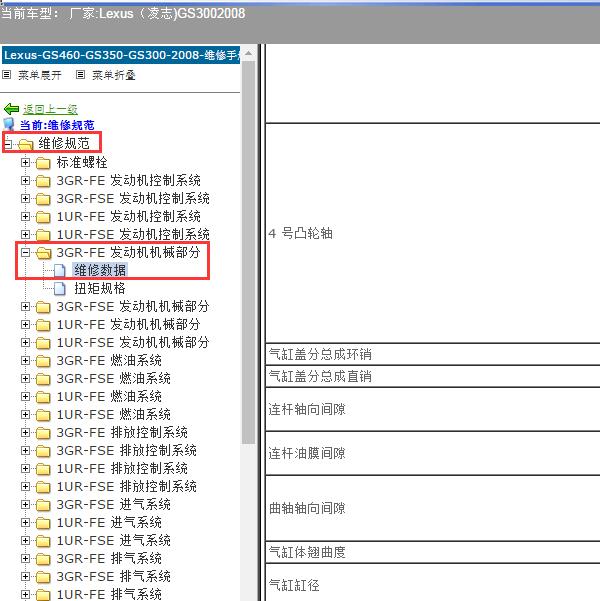
Task: Expand 1UR-FE 发动机控制系统 node
Action: pyautogui.click(x=25, y=216)
